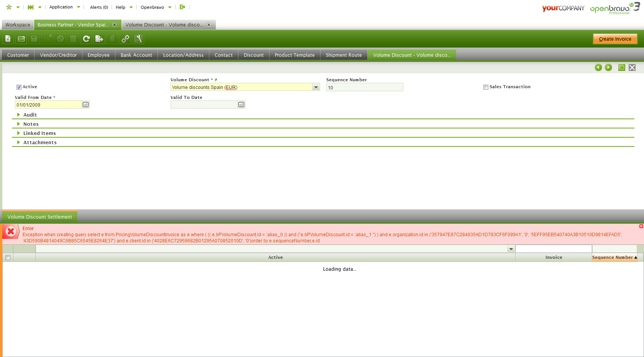
Task: Click the Create Invoice button
Action: click(x=615, y=39)
